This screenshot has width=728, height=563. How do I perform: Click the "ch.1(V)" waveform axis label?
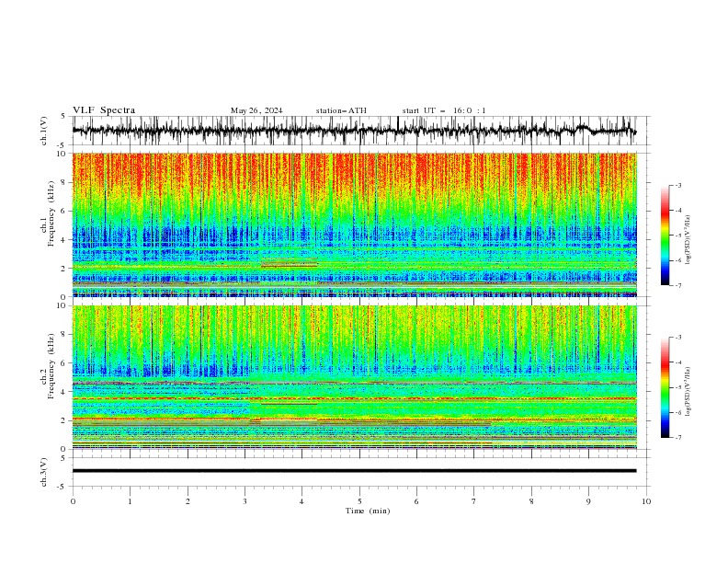pyautogui.click(x=44, y=131)
